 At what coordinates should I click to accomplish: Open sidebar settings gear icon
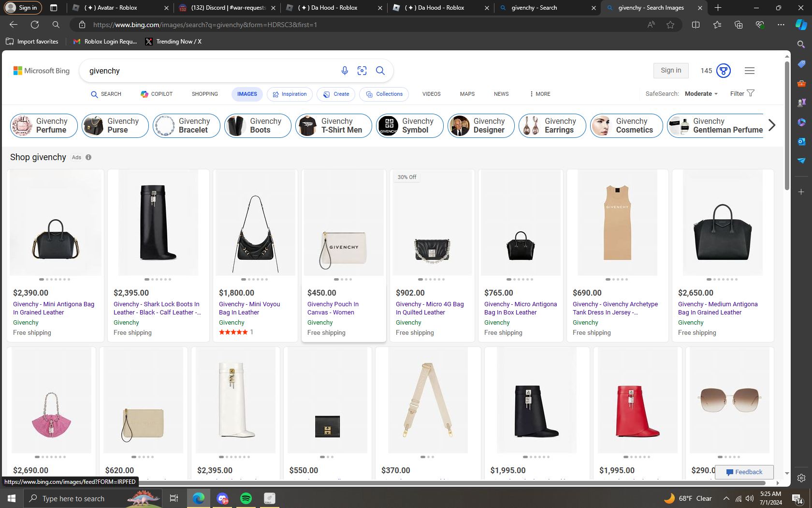[801, 478]
